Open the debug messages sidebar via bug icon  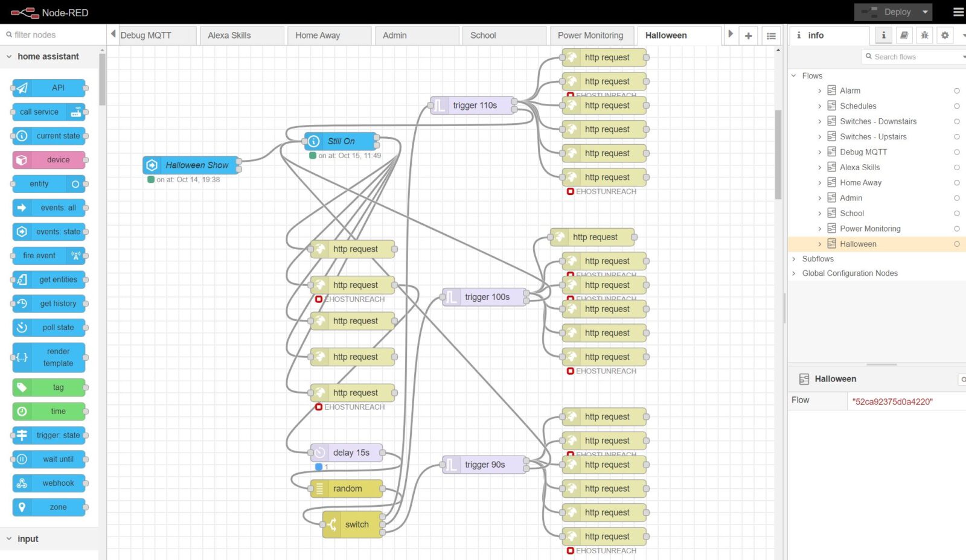(x=924, y=35)
